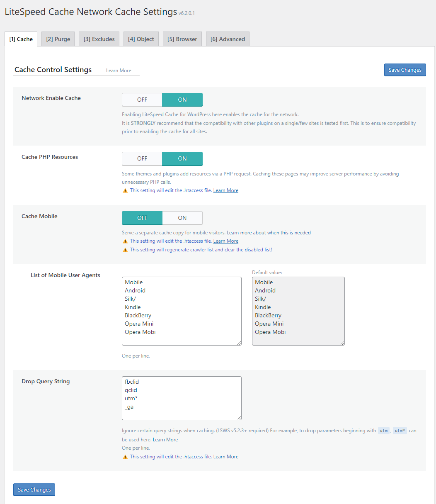Screen dimensions: 436x504
Task: Click the 'utm' code chip without asterisk
Action: [384, 431]
